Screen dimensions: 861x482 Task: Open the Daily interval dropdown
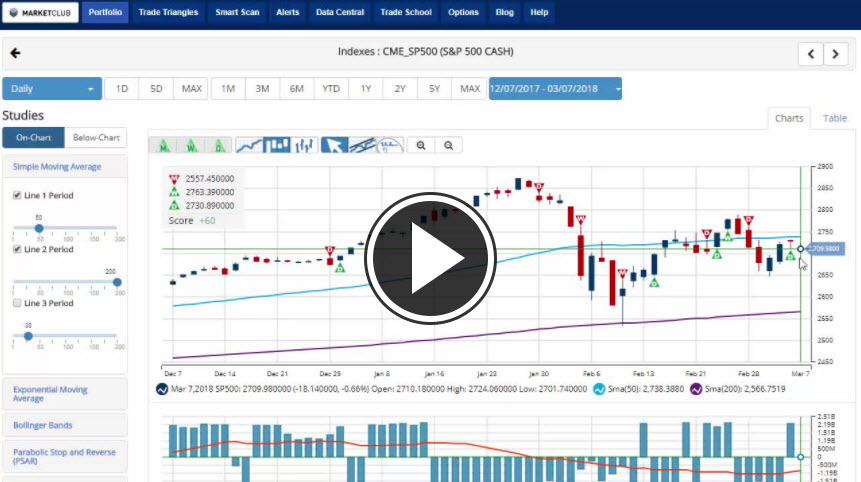(52, 89)
